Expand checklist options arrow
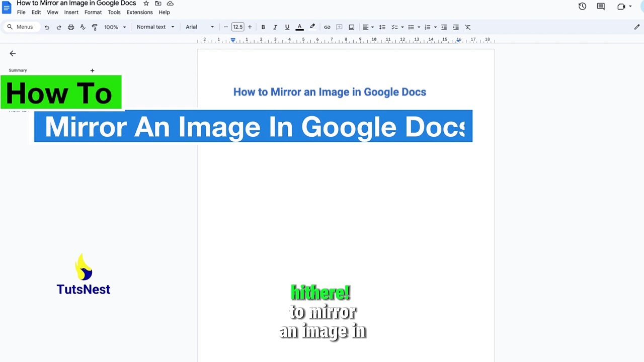This screenshot has height=362, width=644. [403, 27]
